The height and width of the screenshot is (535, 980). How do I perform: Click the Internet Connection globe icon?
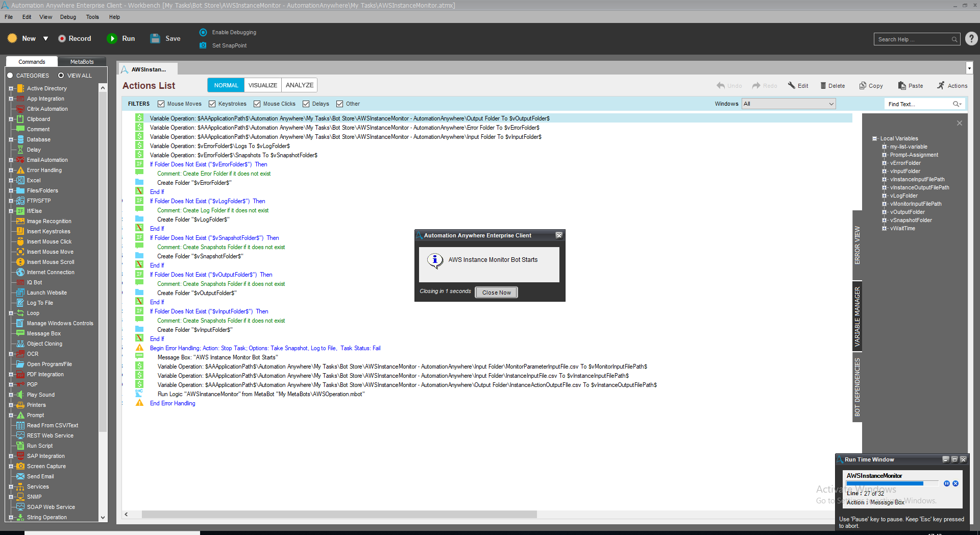(20, 272)
